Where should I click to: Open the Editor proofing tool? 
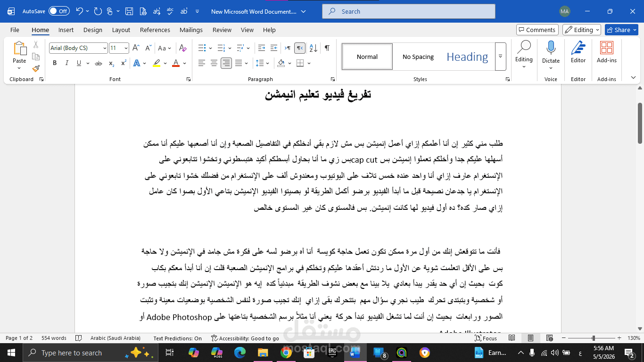tap(578, 52)
